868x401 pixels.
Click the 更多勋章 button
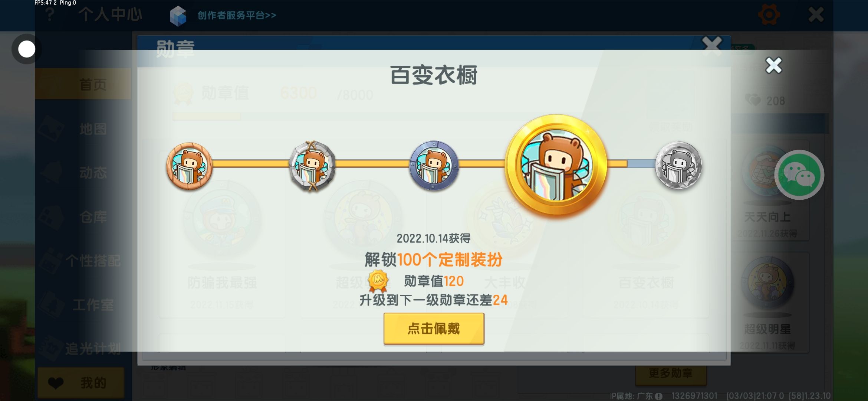tap(671, 373)
